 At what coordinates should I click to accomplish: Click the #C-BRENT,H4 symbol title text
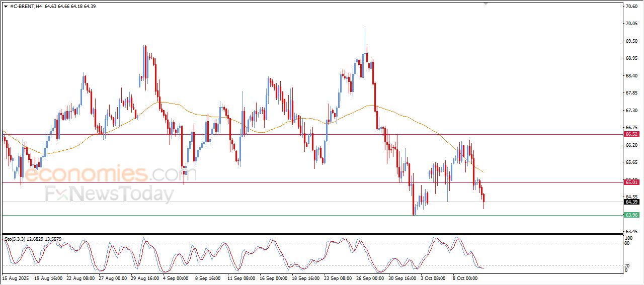pos(26,7)
